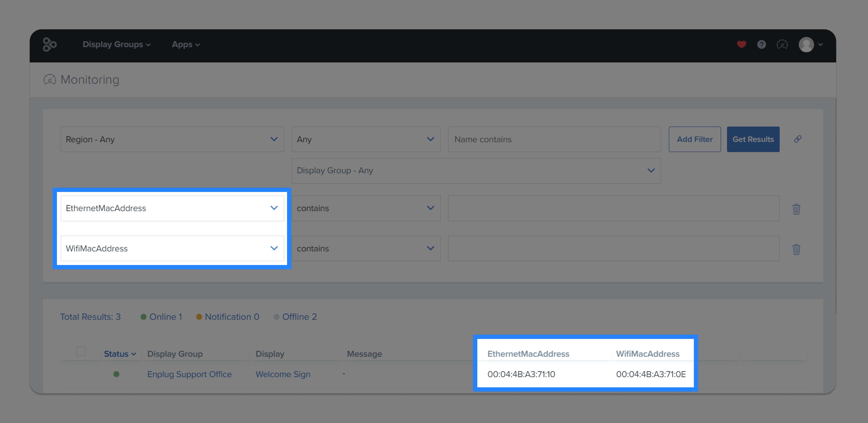
Task: Open the Display Group - Any dropdown
Action: pos(476,171)
